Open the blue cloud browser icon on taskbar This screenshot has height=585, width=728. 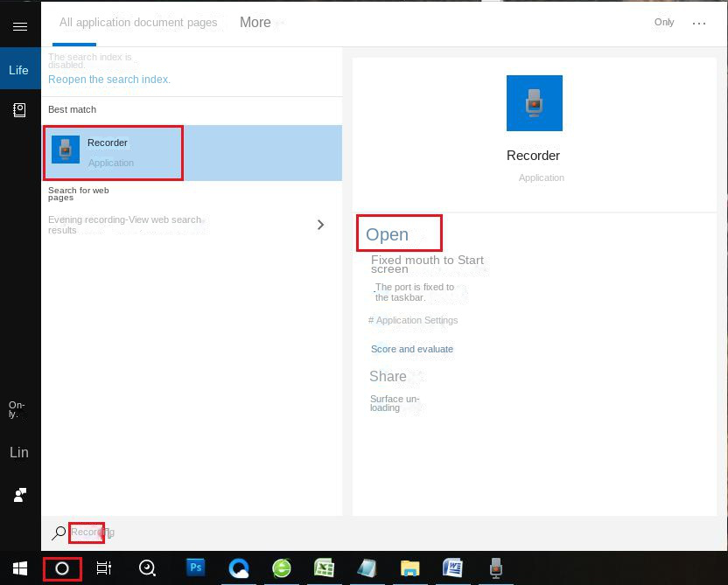(239, 568)
